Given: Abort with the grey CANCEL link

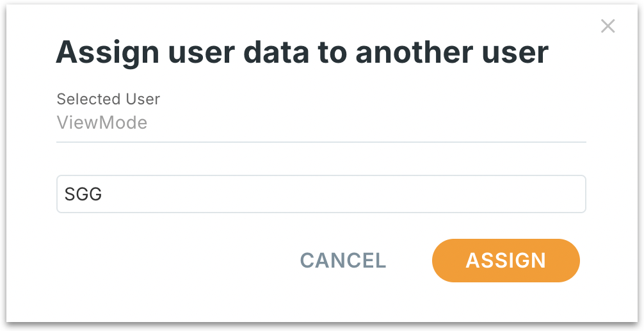Looking at the screenshot, I should (x=343, y=260).
